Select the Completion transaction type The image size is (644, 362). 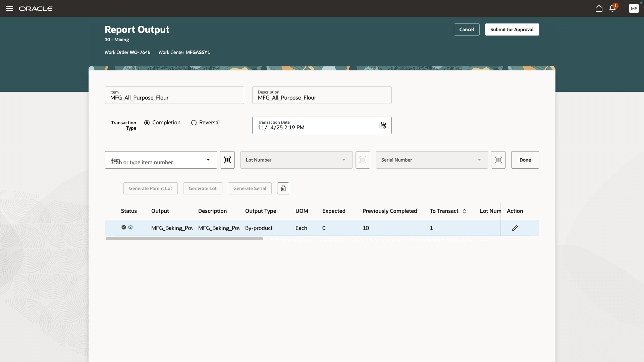(x=147, y=123)
